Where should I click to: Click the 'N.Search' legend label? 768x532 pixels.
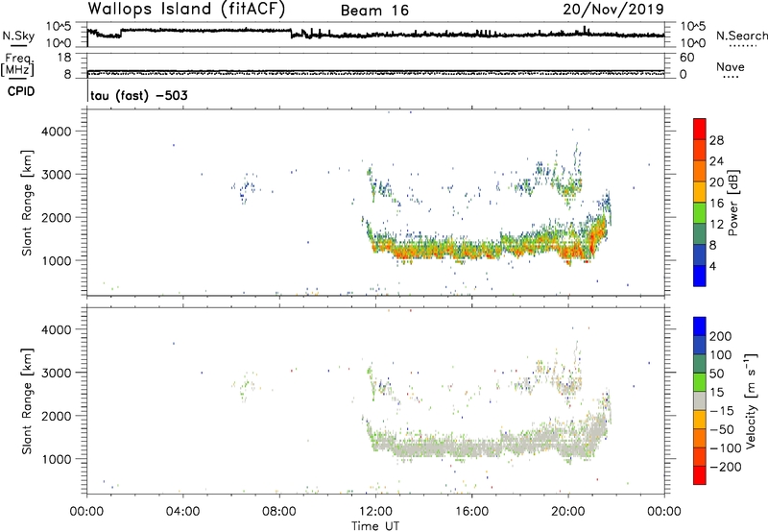click(x=742, y=36)
